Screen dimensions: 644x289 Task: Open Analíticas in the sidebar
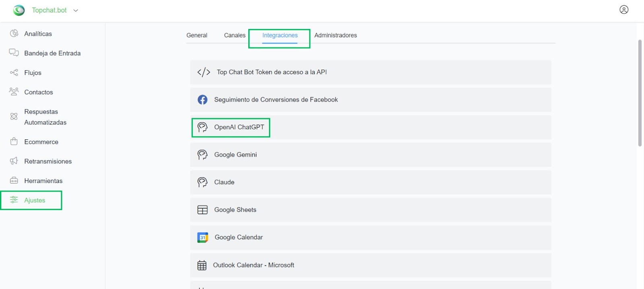(38, 34)
